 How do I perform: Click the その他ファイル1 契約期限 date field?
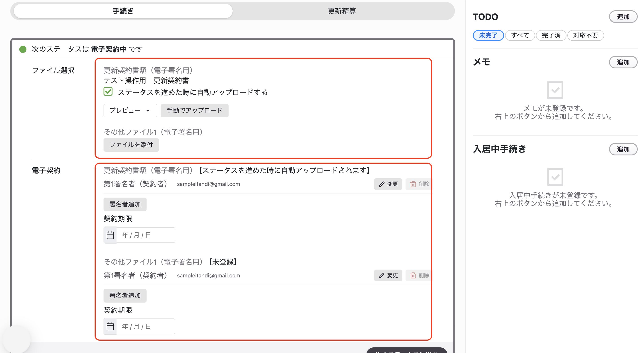tap(146, 327)
